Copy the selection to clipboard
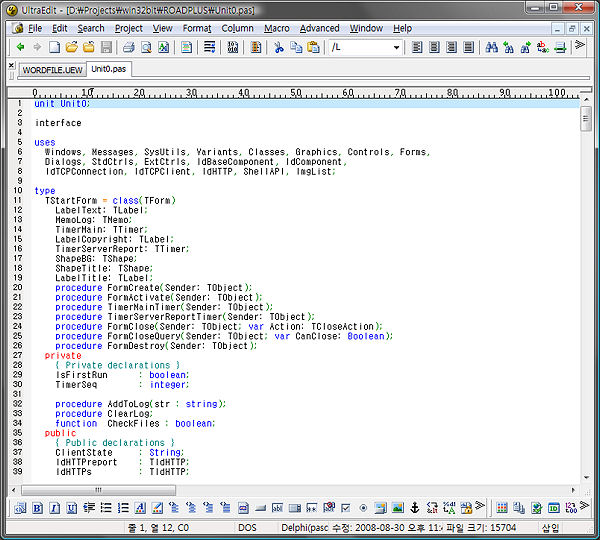 296,47
